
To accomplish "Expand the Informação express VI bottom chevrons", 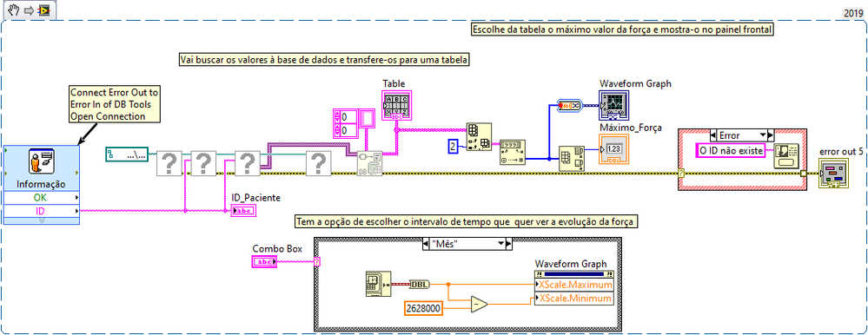I will (41, 220).
